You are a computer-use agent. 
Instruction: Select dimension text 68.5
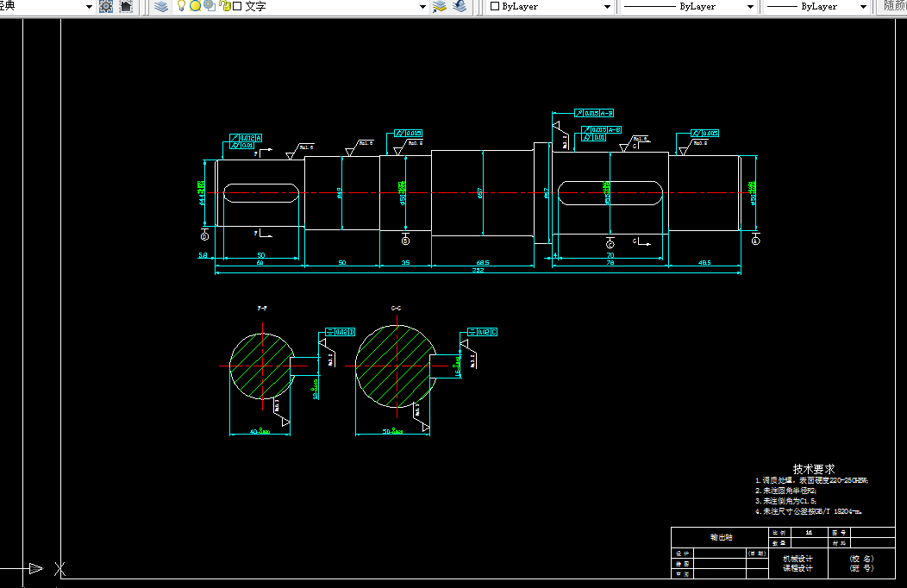[483, 262]
